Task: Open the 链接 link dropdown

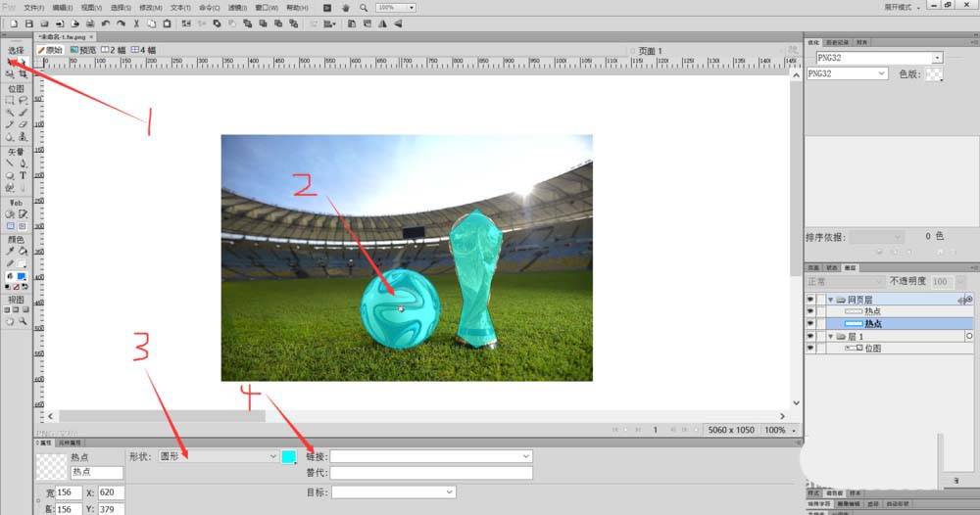Action: [430, 456]
